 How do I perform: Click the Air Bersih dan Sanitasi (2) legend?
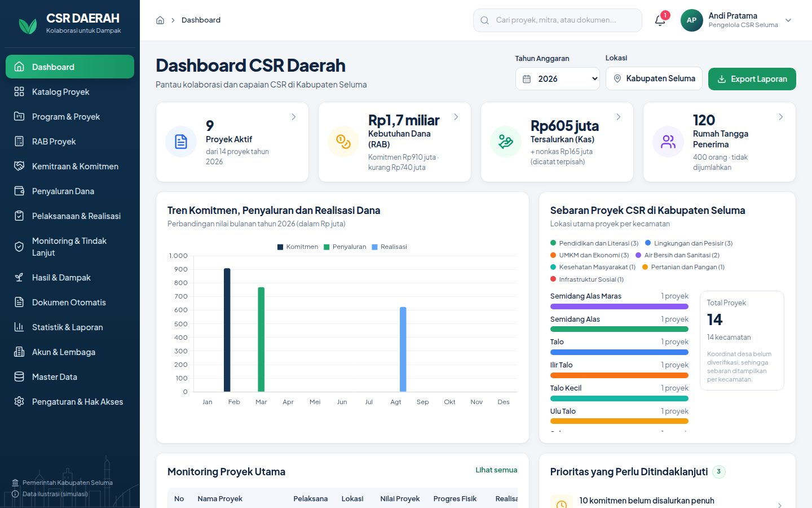(678, 255)
